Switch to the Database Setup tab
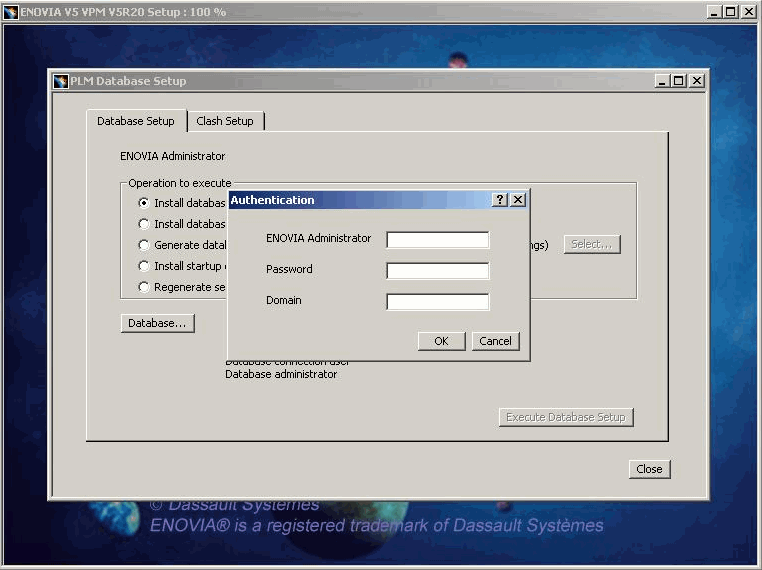The height and width of the screenshot is (570, 762). [x=135, y=121]
